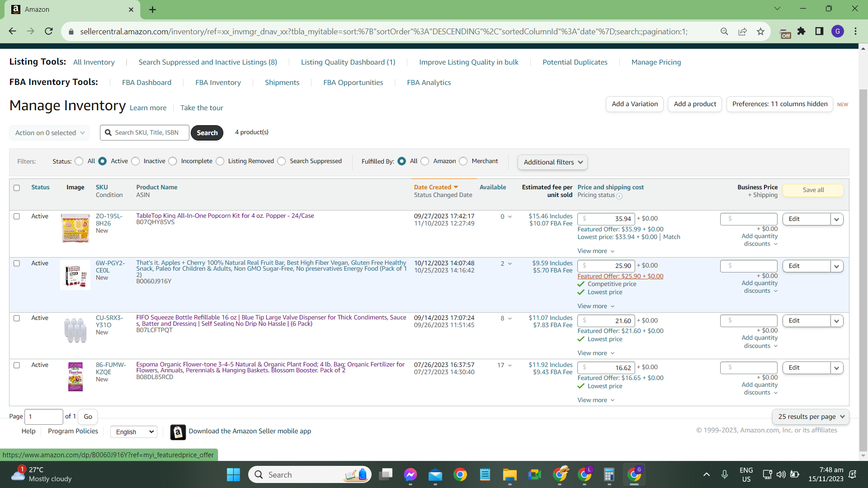The image size is (868, 488).
Task: Open the Edit dropdown arrow for Popcorn Kit row
Action: (837, 219)
